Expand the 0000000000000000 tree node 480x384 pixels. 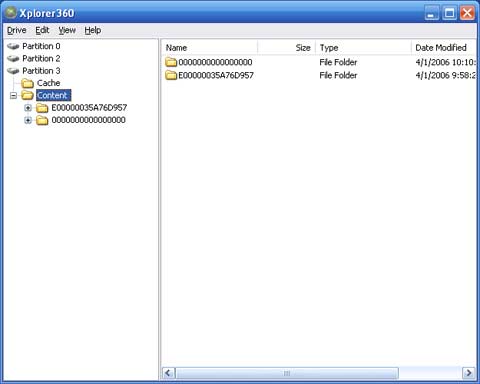click(28, 120)
